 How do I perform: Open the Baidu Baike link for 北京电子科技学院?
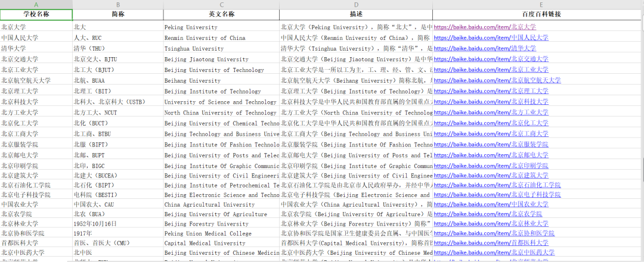coord(497,195)
